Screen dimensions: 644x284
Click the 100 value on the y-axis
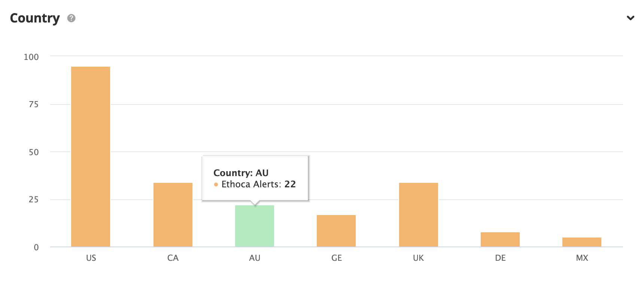tap(31, 57)
